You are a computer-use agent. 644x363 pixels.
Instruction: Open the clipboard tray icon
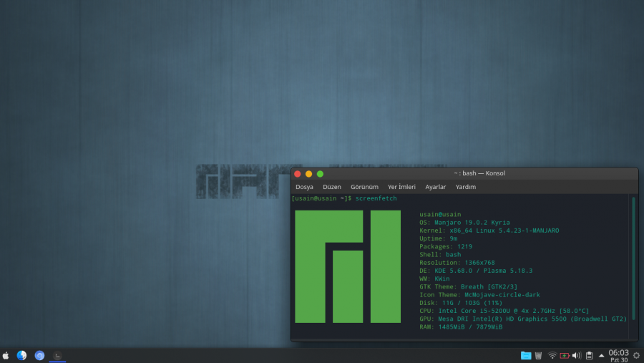pyautogui.click(x=589, y=355)
